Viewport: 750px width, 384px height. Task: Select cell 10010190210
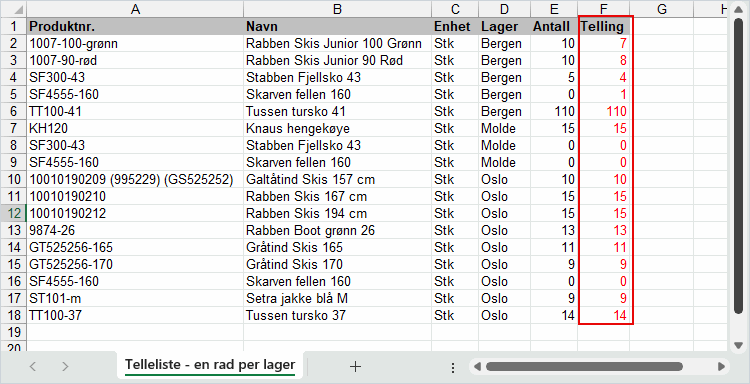click(135, 196)
